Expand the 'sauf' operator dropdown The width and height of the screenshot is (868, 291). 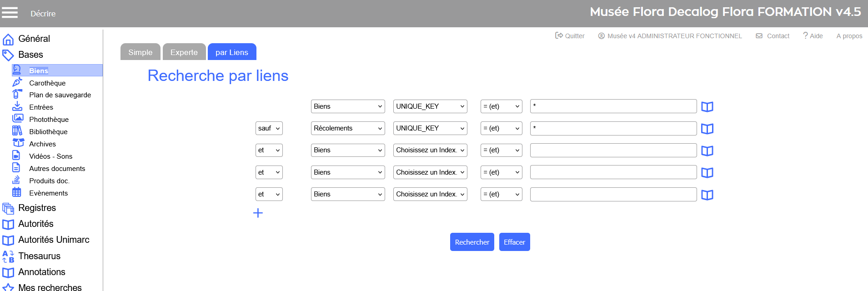pyautogui.click(x=269, y=128)
